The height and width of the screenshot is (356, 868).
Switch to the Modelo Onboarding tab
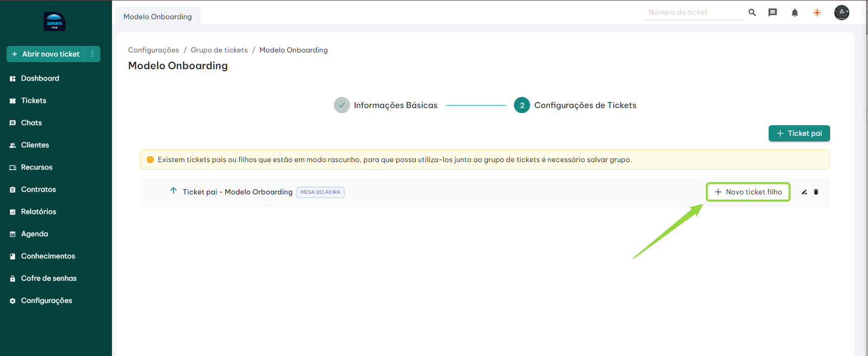tap(157, 17)
